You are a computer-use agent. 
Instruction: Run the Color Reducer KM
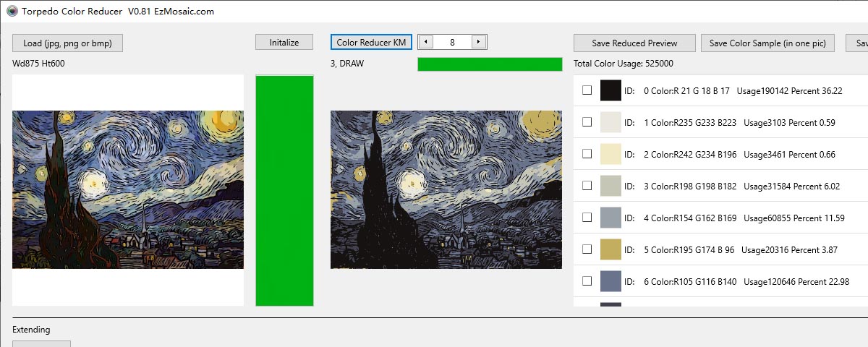[371, 42]
